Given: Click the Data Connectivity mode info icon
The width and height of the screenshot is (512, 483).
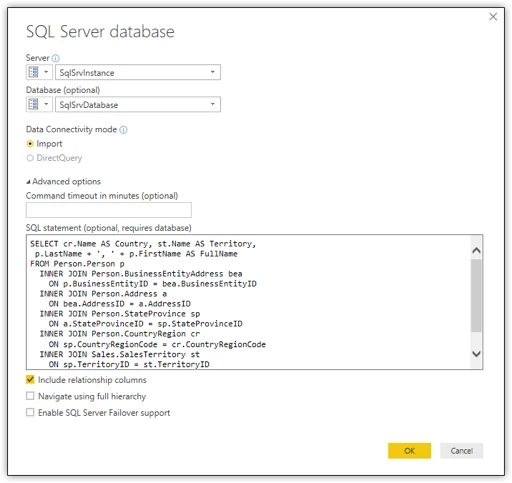Looking at the screenshot, I should (x=124, y=130).
